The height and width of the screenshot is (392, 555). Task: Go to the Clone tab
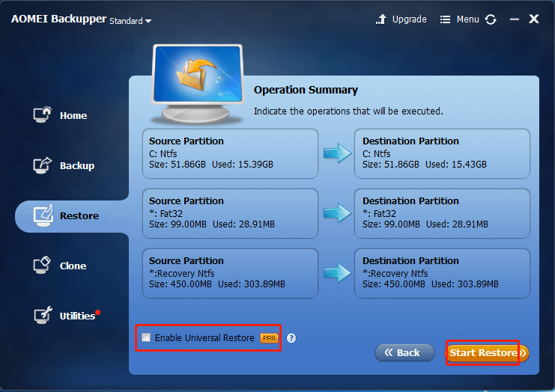[73, 266]
